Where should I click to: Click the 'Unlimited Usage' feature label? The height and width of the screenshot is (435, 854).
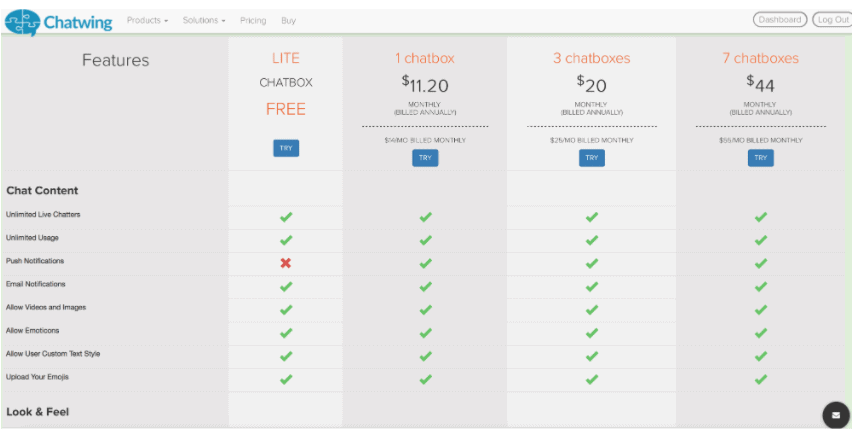point(32,238)
